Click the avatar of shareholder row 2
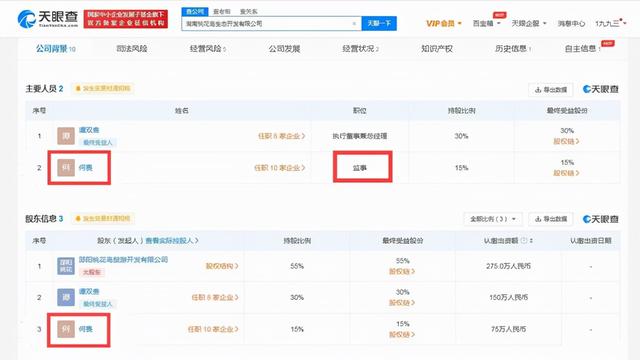640x360 pixels. [66, 297]
